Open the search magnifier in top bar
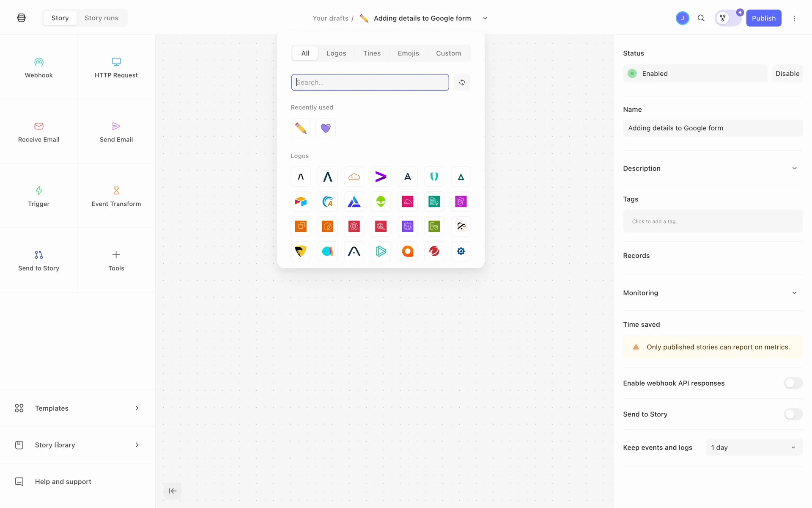This screenshot has height=508, width=812. pyautogui.click(x=701, y=18)
